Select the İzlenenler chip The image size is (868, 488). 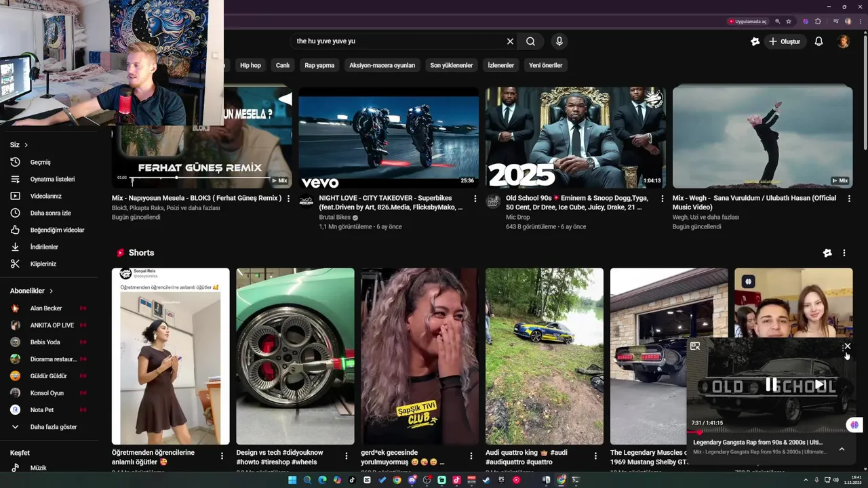(x=501, y=65)
